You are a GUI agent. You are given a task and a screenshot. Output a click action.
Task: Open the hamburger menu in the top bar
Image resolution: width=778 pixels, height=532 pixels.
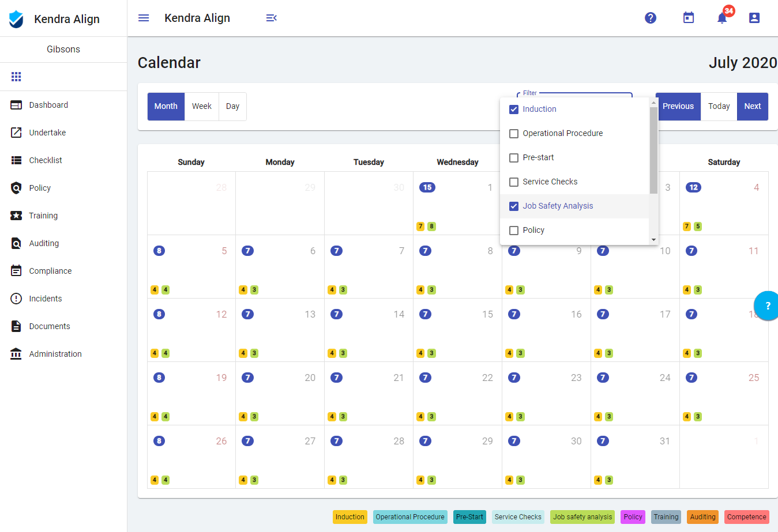tap(144, 18)
